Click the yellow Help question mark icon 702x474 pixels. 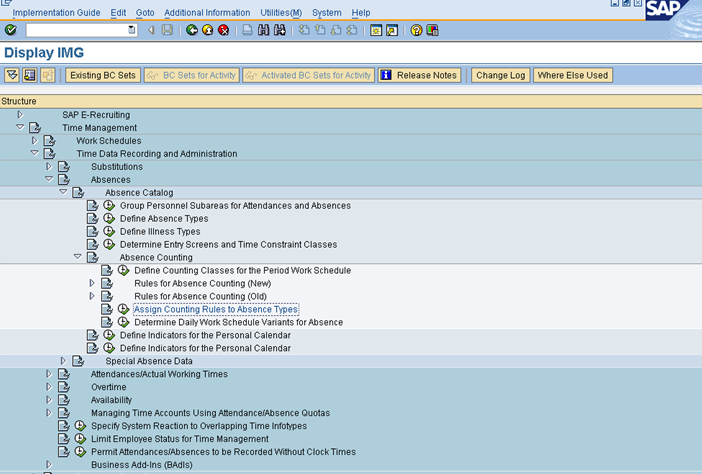point(416,30)
